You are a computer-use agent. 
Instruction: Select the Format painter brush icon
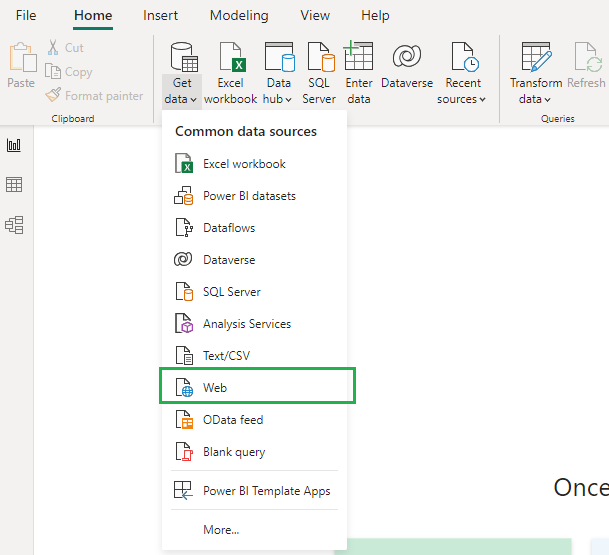[53, 95]
